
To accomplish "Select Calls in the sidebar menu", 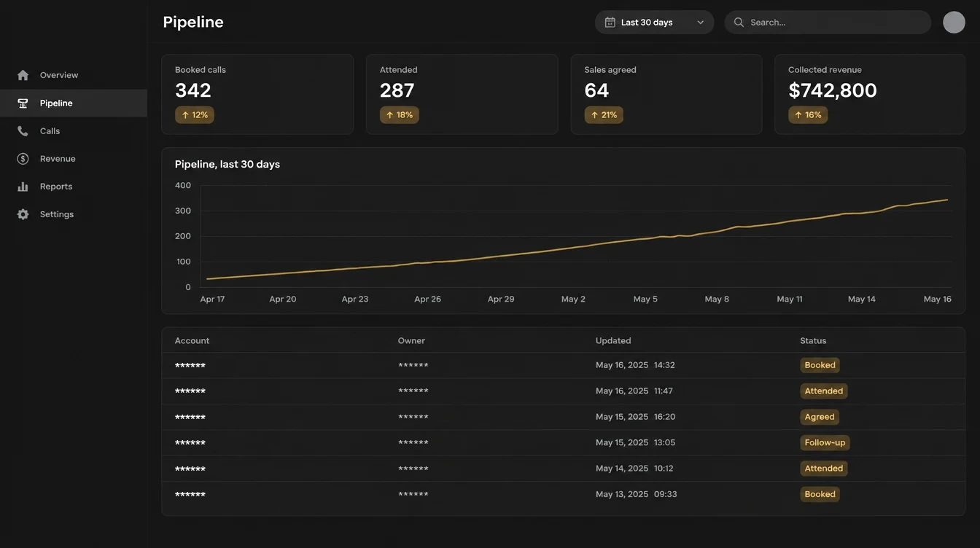I will click(x=50, y=131).
